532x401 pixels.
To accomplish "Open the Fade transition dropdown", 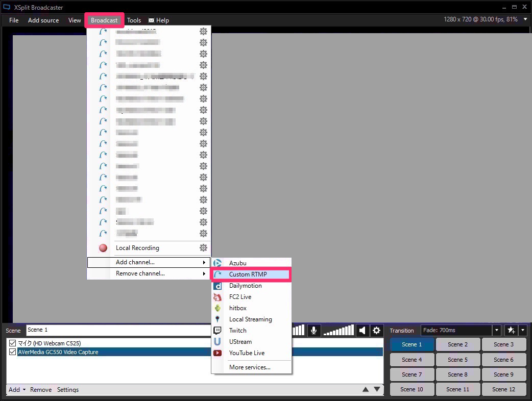I will click(496, 330).
